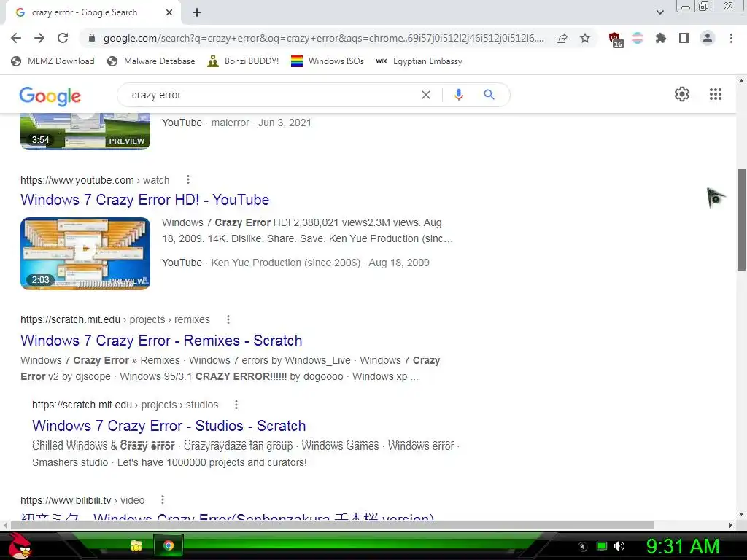Screen dimensions: 747x560
Task: Click the Ken Yue Production (since 2006) text
Action: coord(286,262)
